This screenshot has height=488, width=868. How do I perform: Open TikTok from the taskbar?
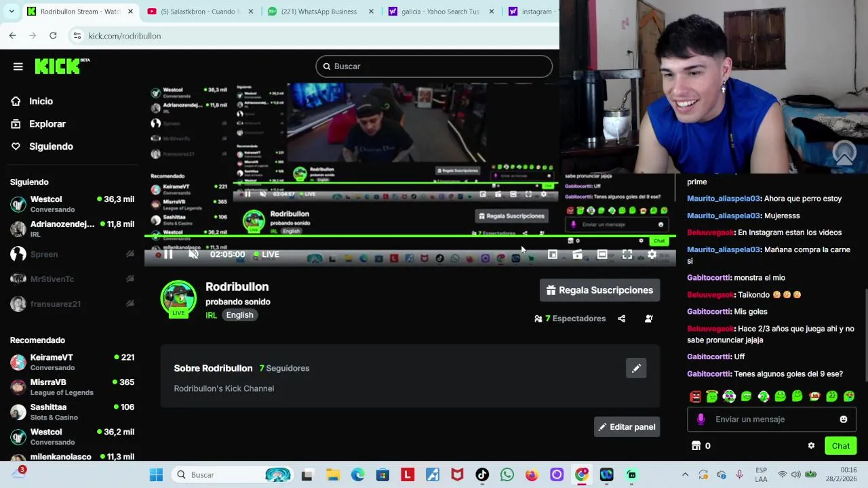click(x=482, y=475)
